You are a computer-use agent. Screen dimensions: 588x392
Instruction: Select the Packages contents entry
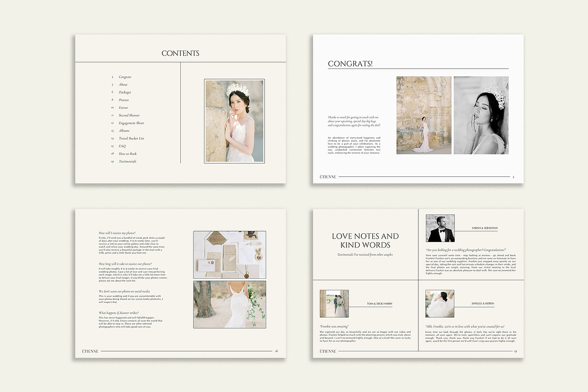point(125,92)
